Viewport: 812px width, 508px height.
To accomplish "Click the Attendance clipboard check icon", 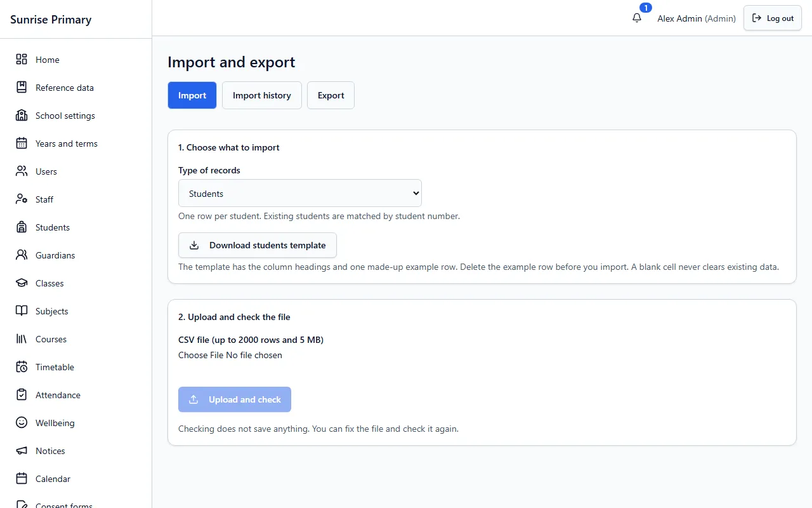I will [22, 395].
